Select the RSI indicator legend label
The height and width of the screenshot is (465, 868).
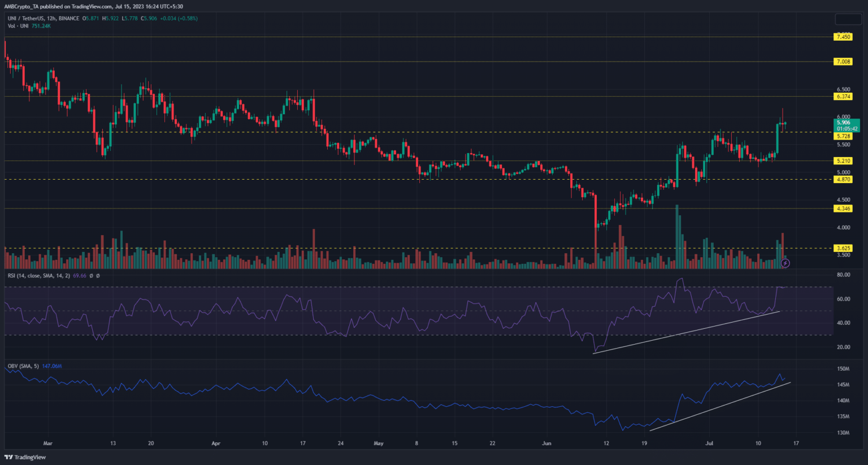point(38,276)
